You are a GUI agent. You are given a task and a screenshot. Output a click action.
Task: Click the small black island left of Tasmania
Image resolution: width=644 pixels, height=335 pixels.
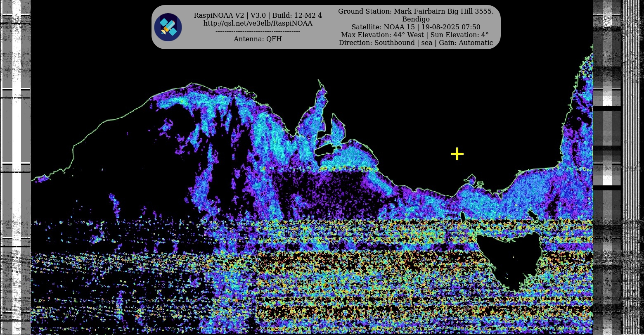(x=462, y=216)
